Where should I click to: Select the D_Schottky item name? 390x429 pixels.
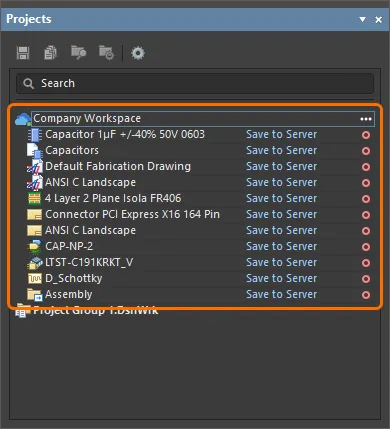coord(74,278)
